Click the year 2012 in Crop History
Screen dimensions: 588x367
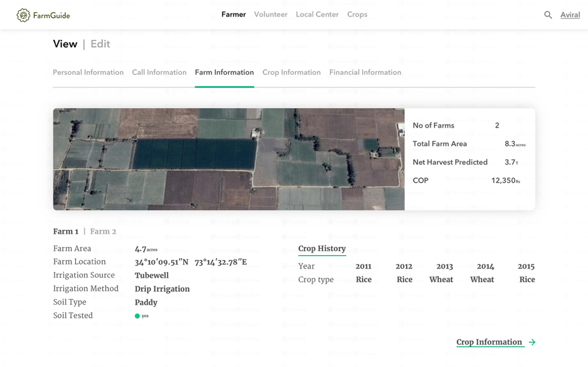point(404,267)
